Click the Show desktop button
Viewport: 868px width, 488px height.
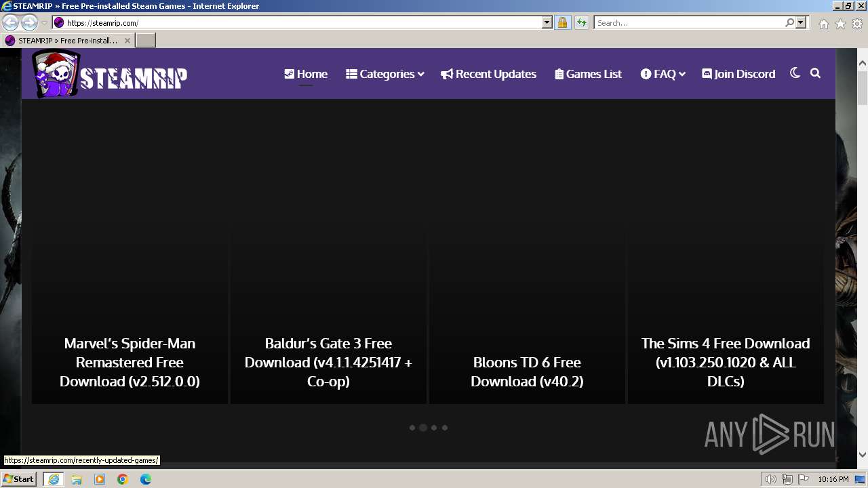(x=861, y=479)
